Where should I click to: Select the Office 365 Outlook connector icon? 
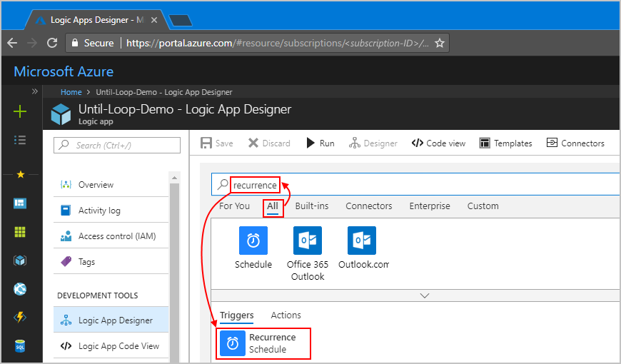click(x=307, y=241)
